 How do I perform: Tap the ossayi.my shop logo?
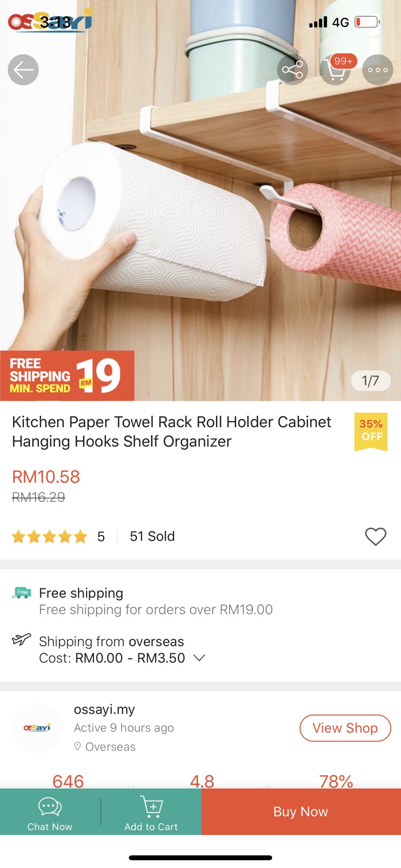[x=37, y=728]
